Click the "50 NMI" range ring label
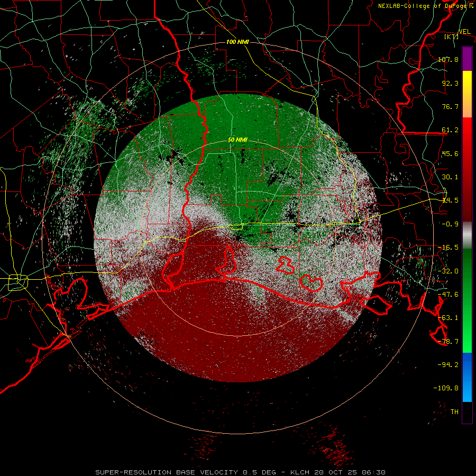Viewport: 476px width, 476px height. [x=237, y=140]
